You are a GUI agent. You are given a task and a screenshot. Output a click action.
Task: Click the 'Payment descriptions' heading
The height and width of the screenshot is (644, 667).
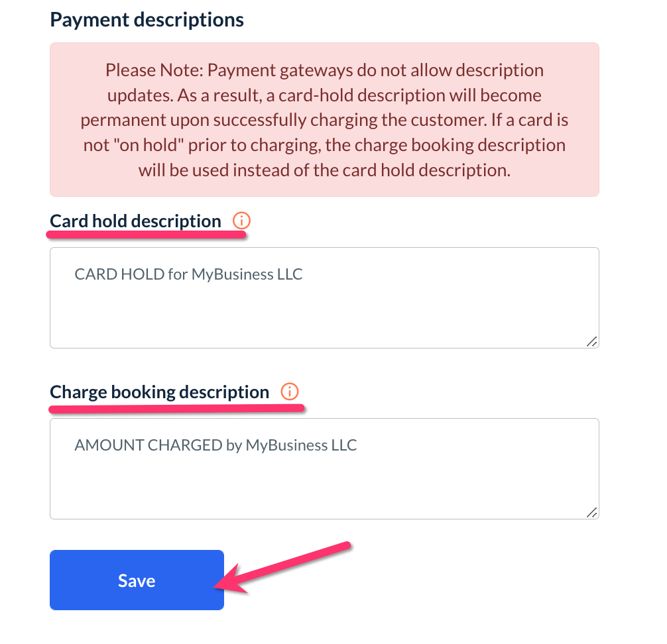[147, 19]
